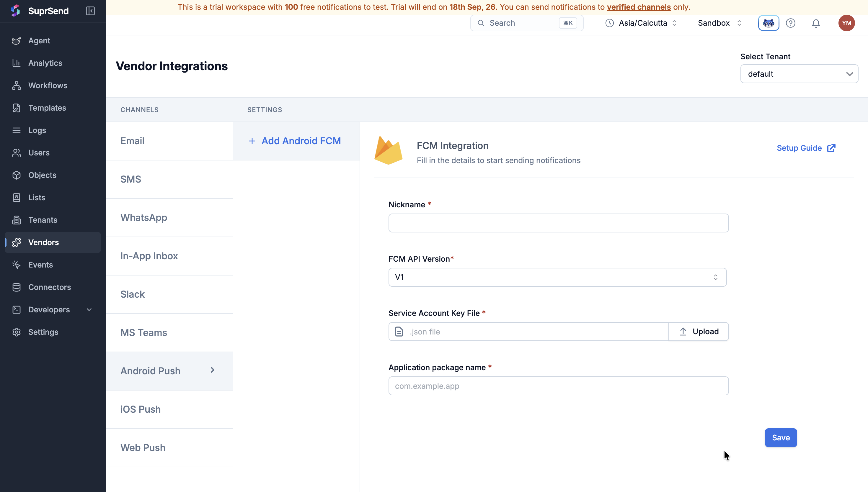Select the Email channel

(169, 141)
